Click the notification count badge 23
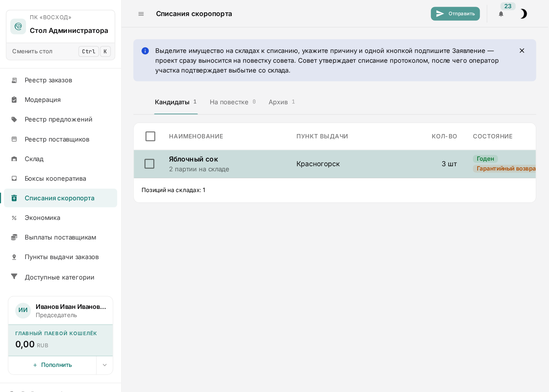This screenshot has height=392, width=549. tap(508, 6)
